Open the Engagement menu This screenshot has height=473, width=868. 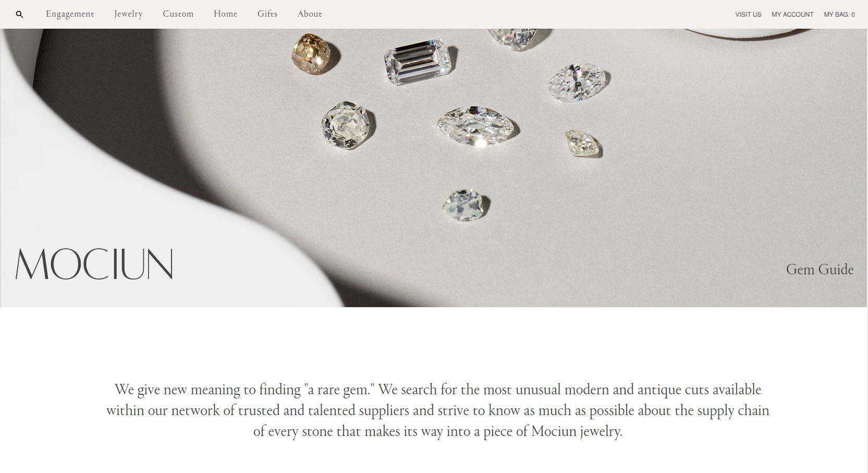(70, 14)
